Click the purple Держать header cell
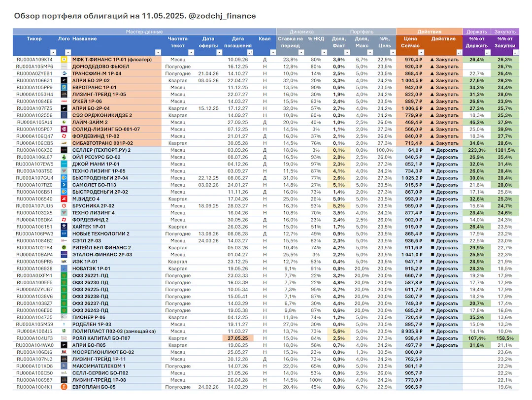532x400 pixels. coord(477,32)
